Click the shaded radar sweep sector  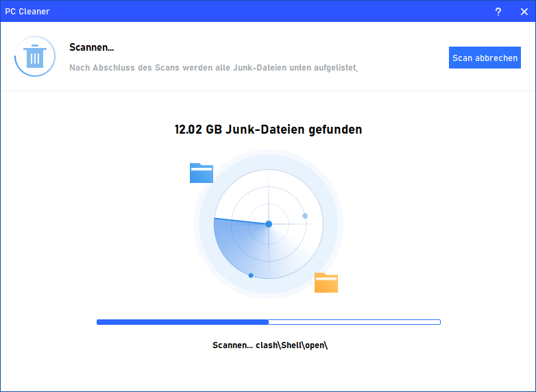(x=240, y=247)
